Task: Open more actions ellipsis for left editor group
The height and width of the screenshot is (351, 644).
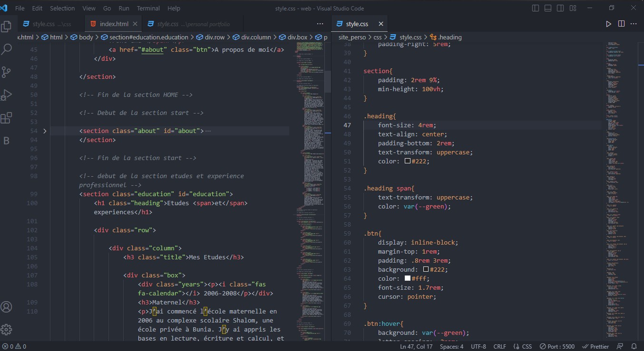Action: tap(320, 24)
